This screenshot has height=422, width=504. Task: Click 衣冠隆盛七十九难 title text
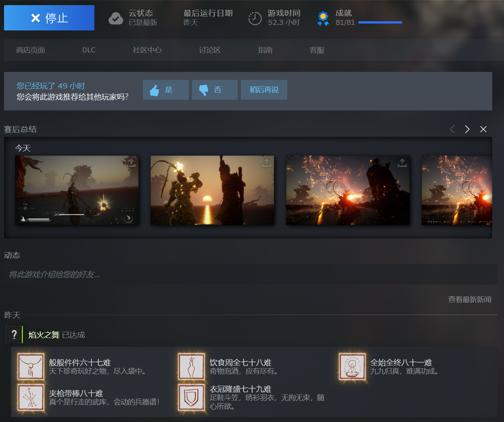(241, 389)
